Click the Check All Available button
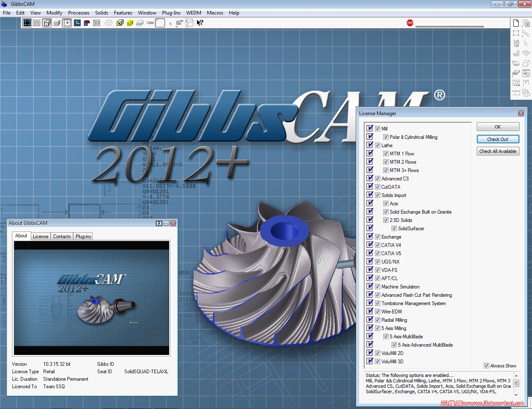Screen dimensions: 532x409 [x=498, y=151]
